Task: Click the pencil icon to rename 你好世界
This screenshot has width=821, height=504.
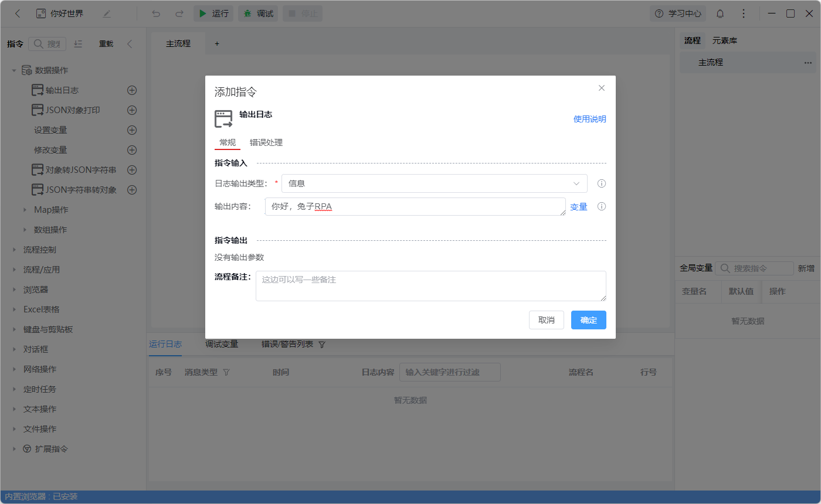Action: (107, 13)
